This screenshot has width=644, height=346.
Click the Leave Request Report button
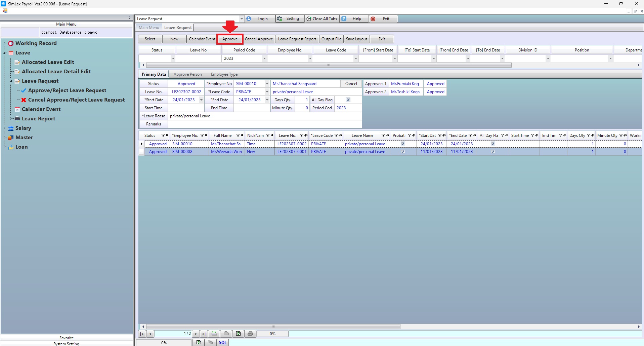(297, 39)
